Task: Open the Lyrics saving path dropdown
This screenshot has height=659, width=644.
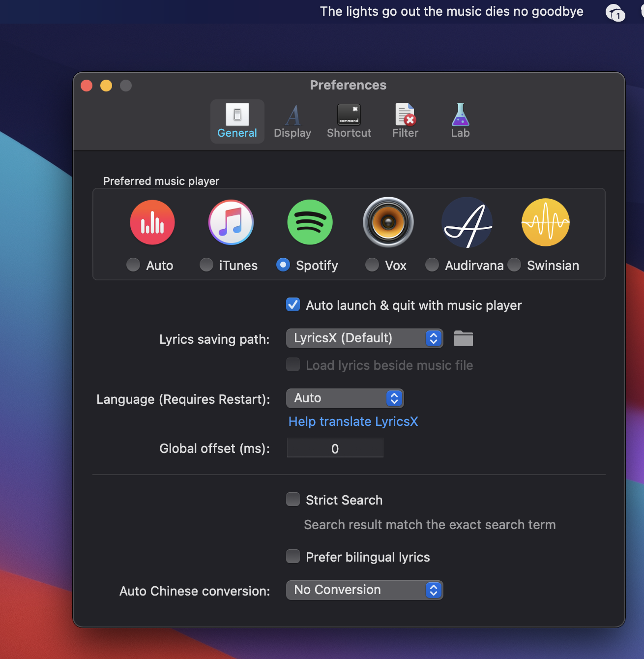Action: [x=365, y=338]
